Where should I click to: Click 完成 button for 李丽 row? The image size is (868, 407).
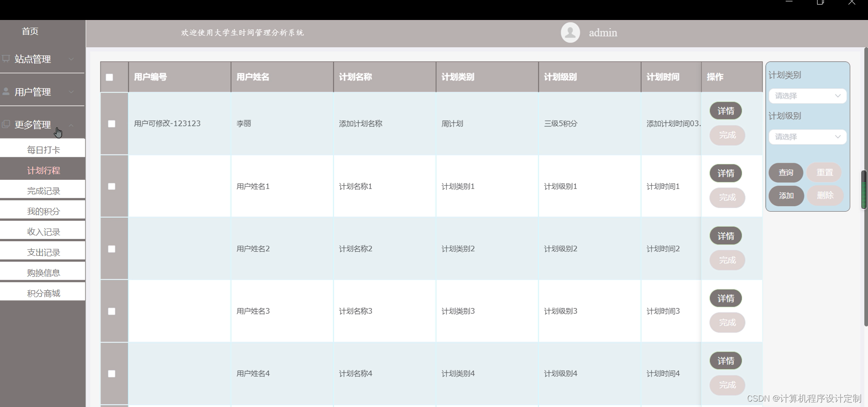point(727,135)
